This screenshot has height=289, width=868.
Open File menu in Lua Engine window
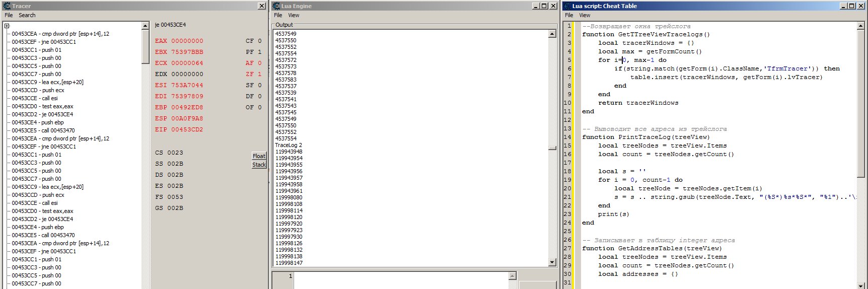[278, 15]
